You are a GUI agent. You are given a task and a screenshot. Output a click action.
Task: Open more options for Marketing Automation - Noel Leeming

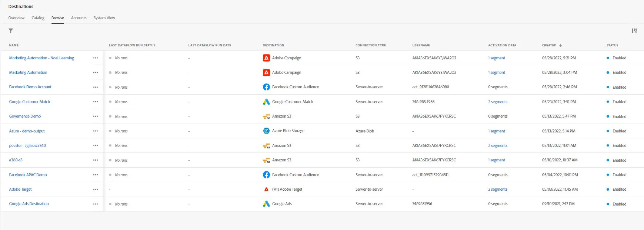coord(96,58)
